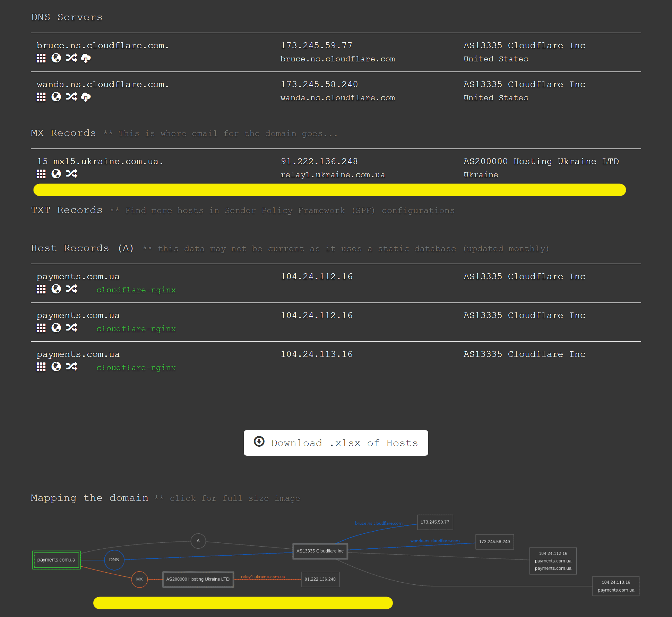Click the reverse hostname wanda.ns.cloudflare.com under 173.245.58.240
This screenshot has height=617, width=672.
(338, 98)
